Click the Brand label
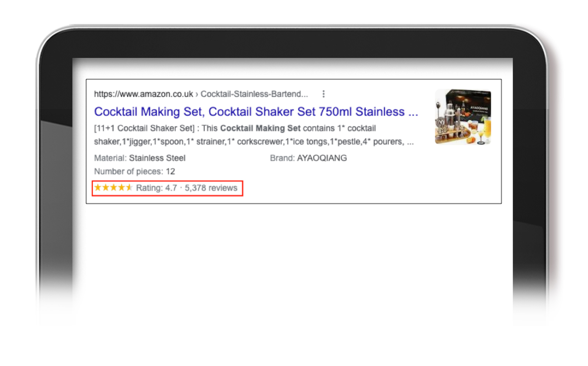Image resolution: width=588 pixels, height=366 pixels. point(282,158)
